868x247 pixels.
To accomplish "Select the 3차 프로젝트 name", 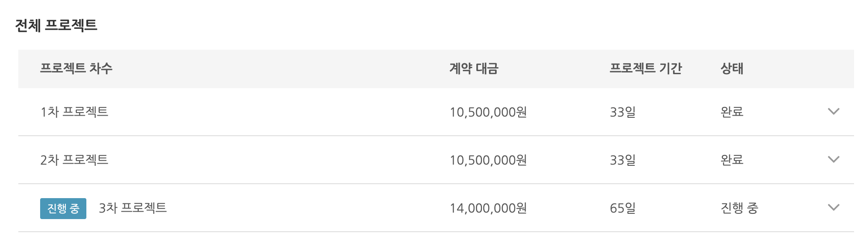I will (133, 208).
